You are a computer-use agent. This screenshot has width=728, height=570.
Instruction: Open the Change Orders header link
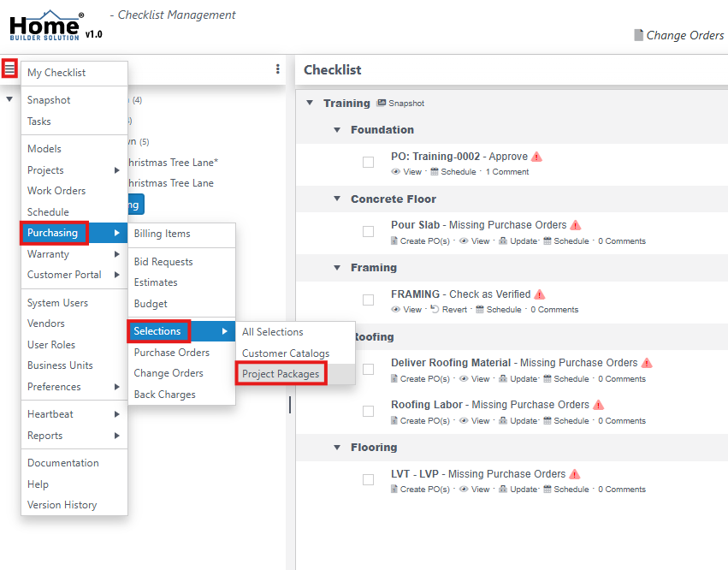685,35
